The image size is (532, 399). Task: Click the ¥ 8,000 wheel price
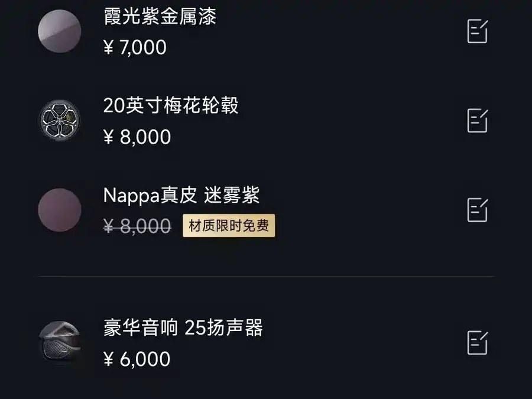pos(137,137)
